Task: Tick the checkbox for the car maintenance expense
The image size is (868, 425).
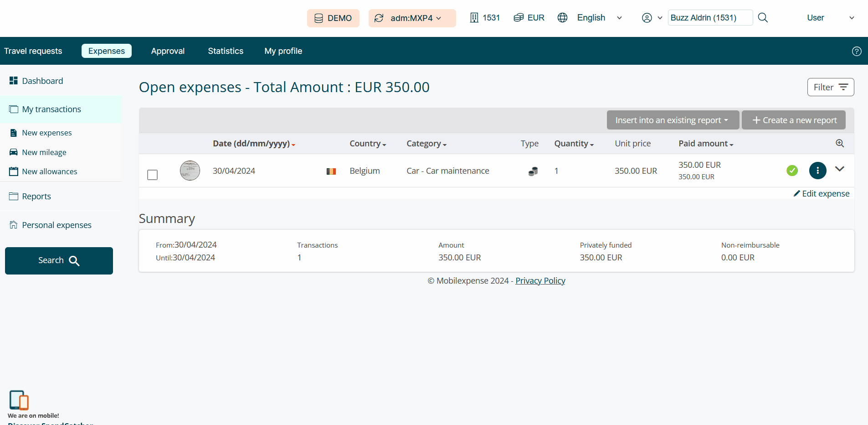Action: tap(152, 174)
